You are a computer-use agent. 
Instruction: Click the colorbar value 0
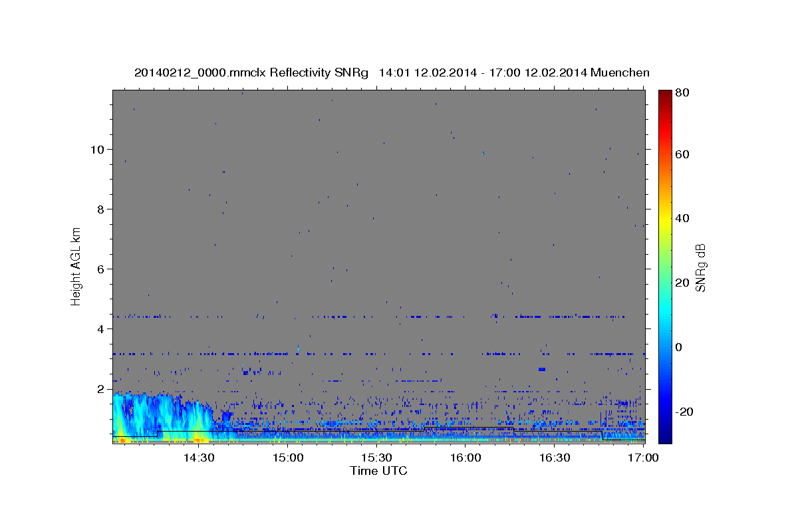(680, 347)
